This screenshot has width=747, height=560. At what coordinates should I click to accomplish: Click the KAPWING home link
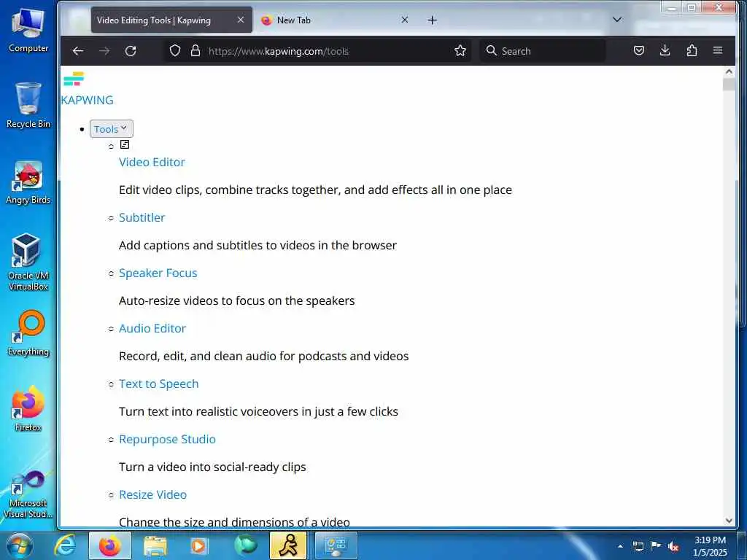[88, 100]
